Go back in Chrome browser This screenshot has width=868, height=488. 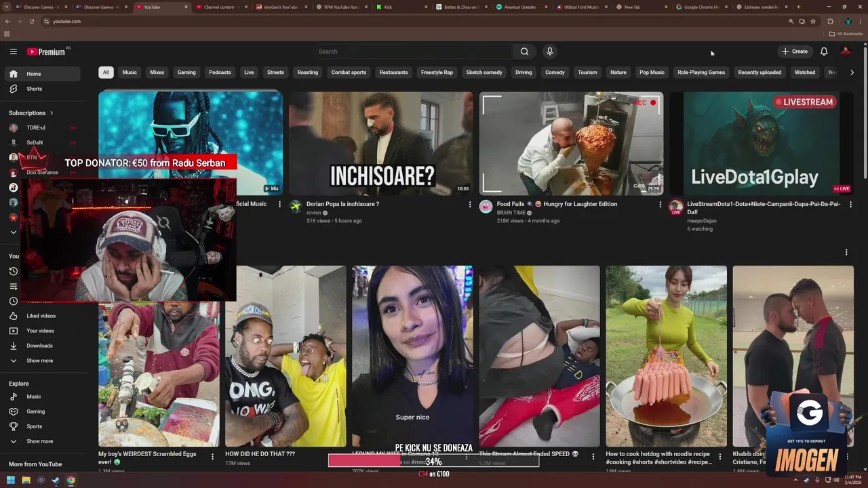tap(6, 21)
